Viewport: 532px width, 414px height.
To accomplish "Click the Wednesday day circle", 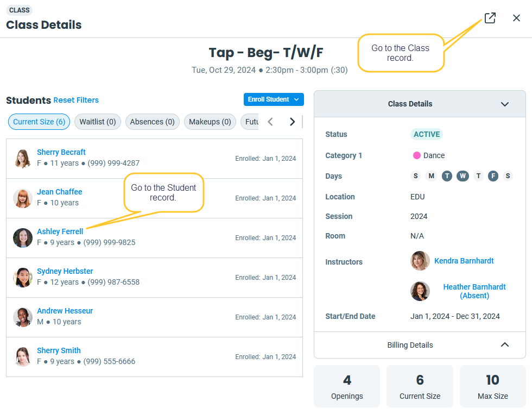I will (x=463, y=176).
